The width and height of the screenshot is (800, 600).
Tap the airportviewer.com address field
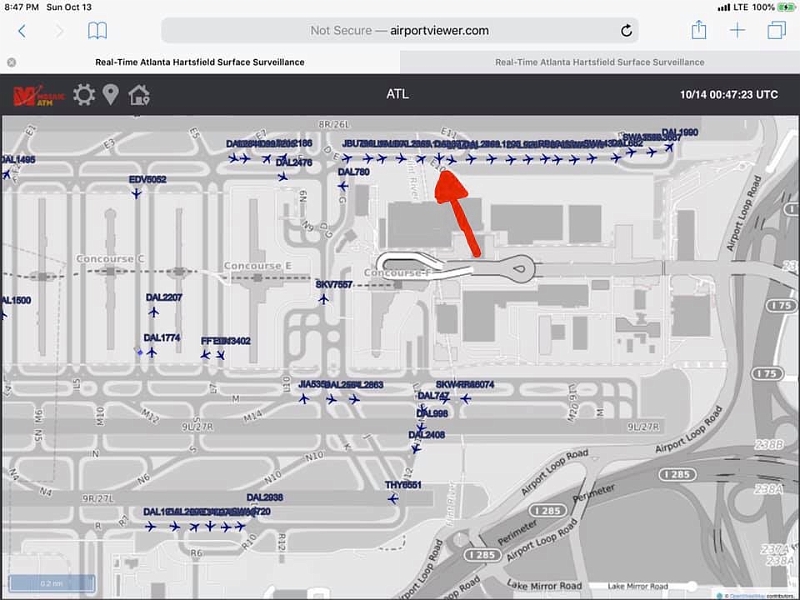click(400, 31)
